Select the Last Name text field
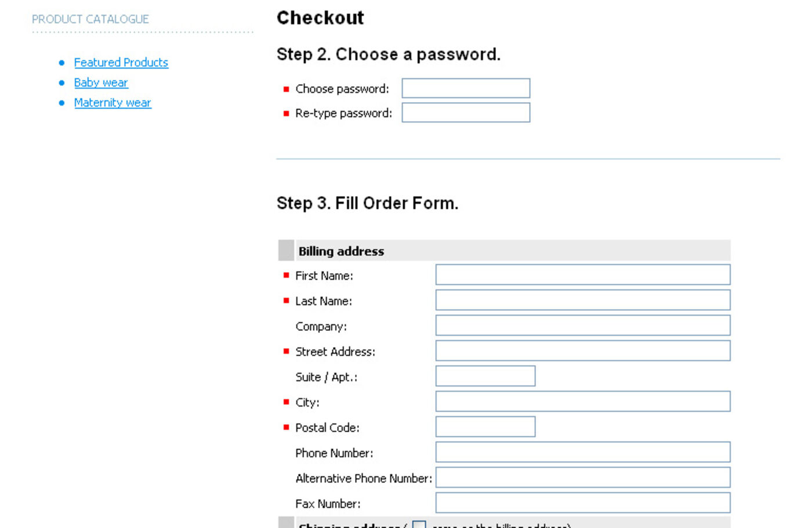Screen dimensions: 812x528 [582, 301]
